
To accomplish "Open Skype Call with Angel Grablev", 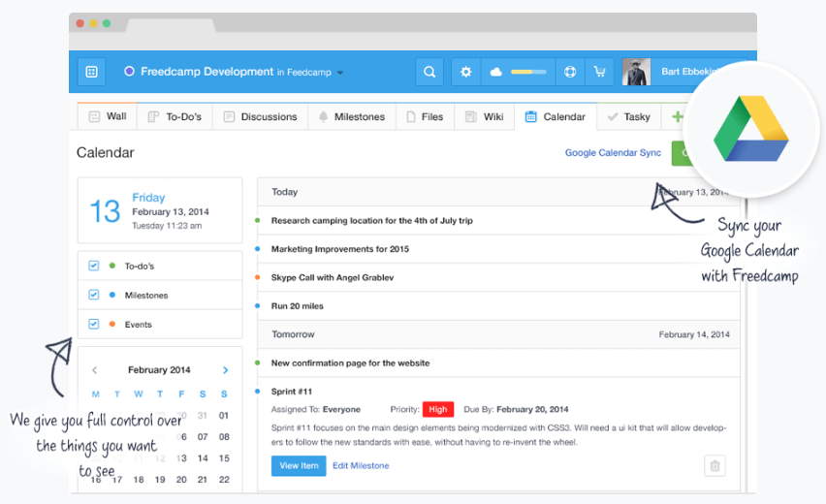I will 333,277.
